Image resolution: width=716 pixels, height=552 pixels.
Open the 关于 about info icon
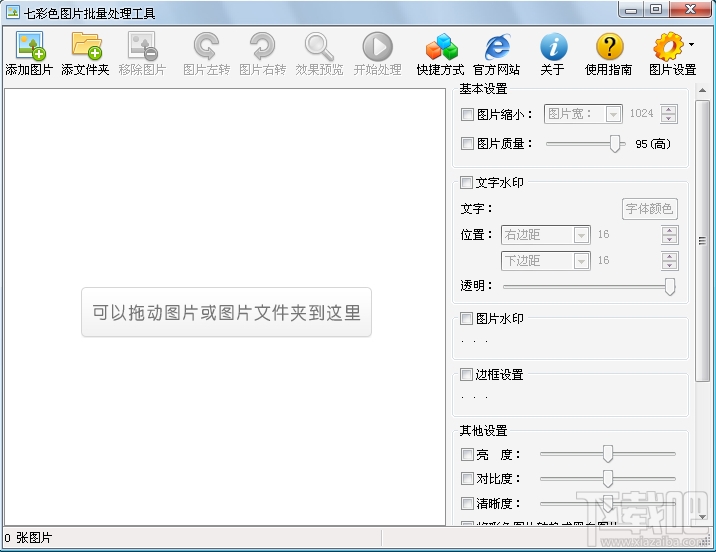tap(553, 46)
